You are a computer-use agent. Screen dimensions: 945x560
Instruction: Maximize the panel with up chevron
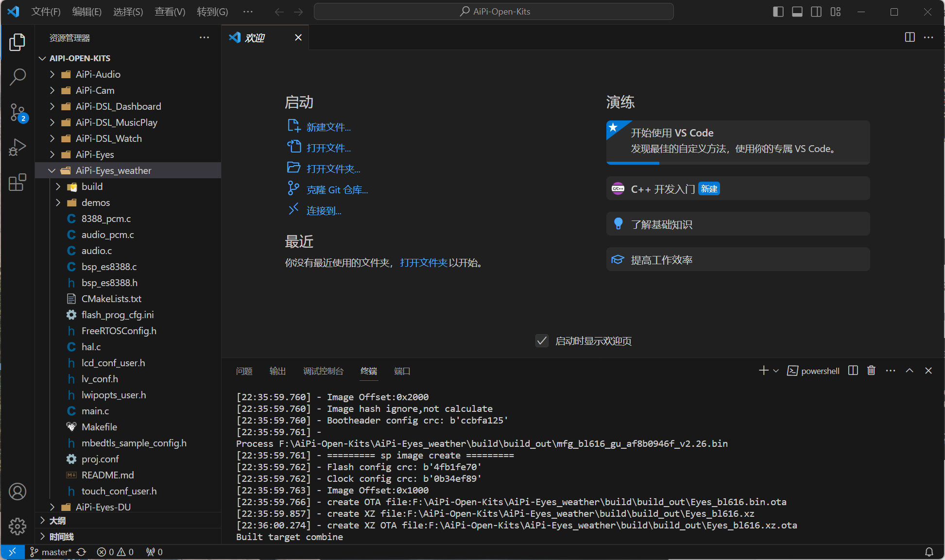[x=910, y=371]
